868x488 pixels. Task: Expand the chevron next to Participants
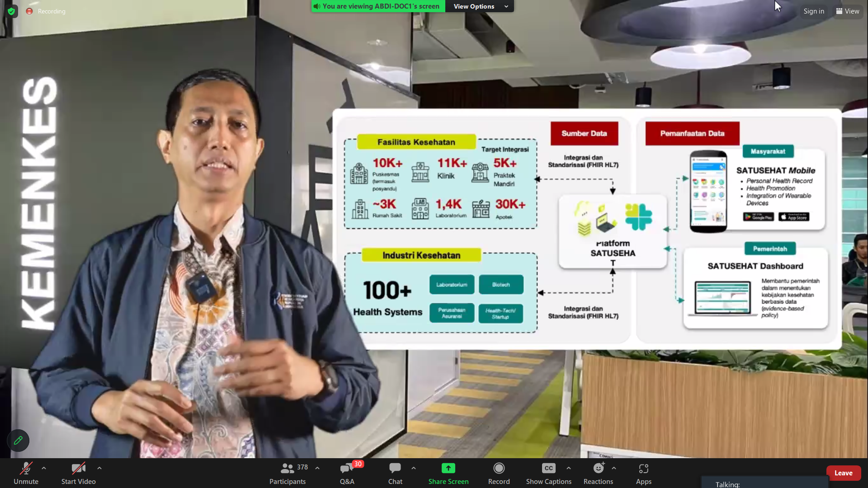317,468
